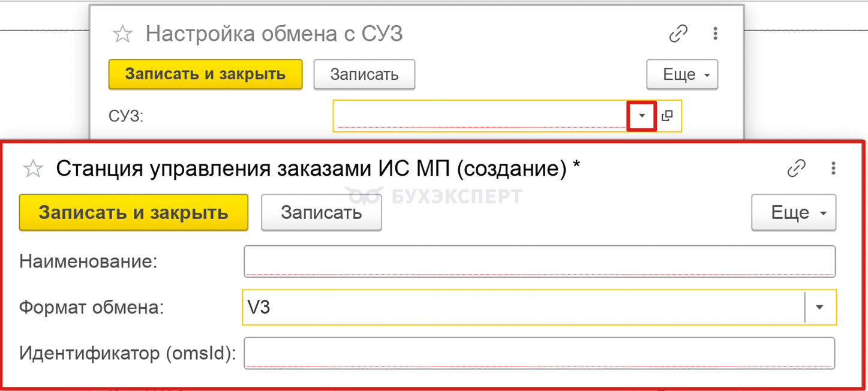Copy link icon in Настройка обмена с СУЗ header

pyautogui.click(x=678, y=34)
